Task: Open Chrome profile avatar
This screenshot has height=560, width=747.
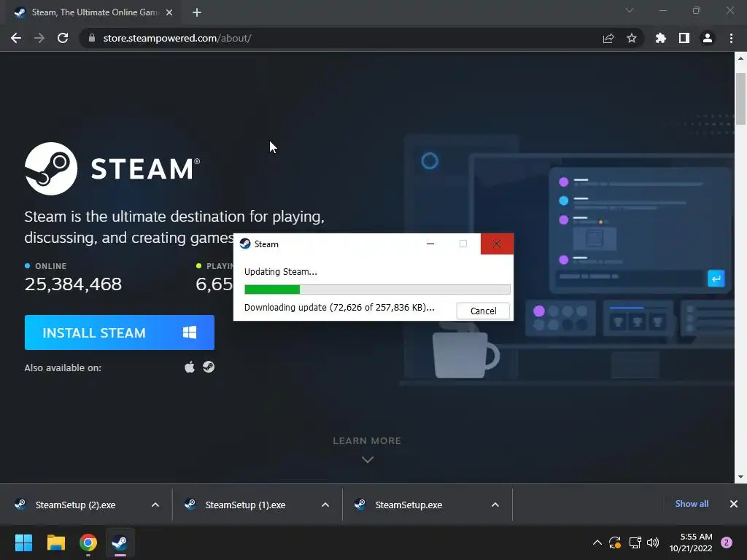Action: (x=708, y=38)
